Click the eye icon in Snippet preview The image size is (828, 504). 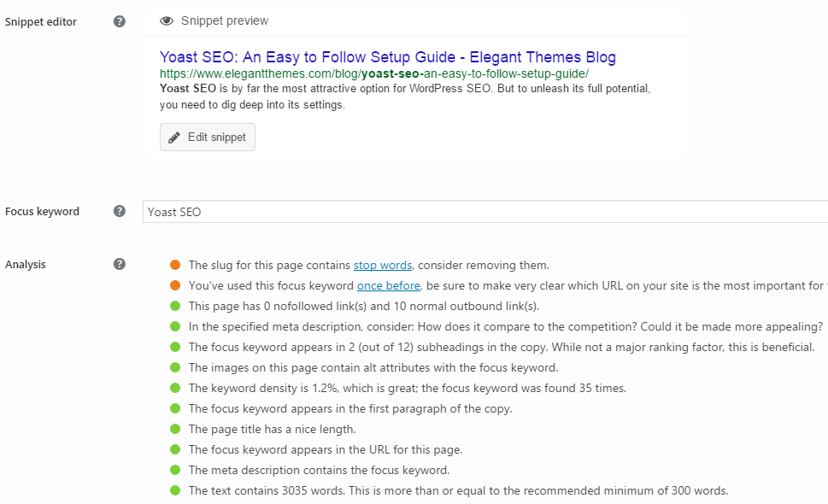click(167, 21)
